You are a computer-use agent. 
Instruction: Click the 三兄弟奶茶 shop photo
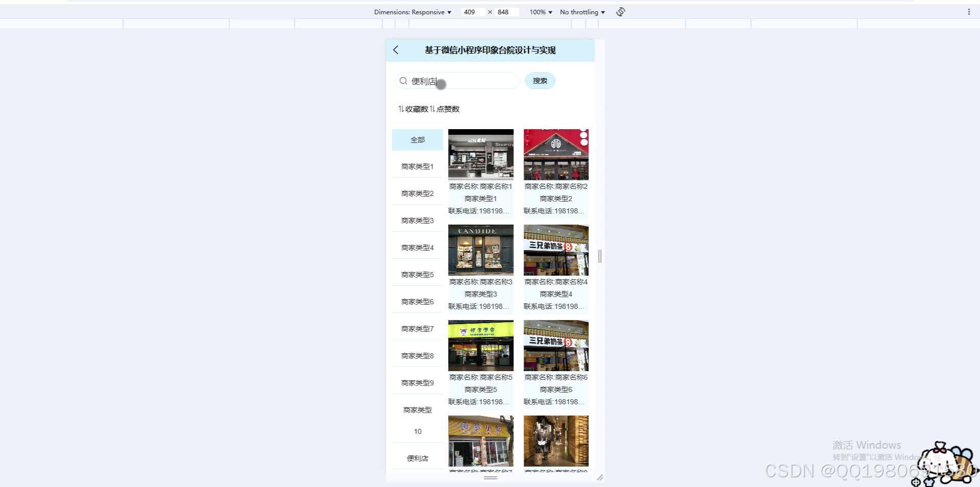(555, 250)
